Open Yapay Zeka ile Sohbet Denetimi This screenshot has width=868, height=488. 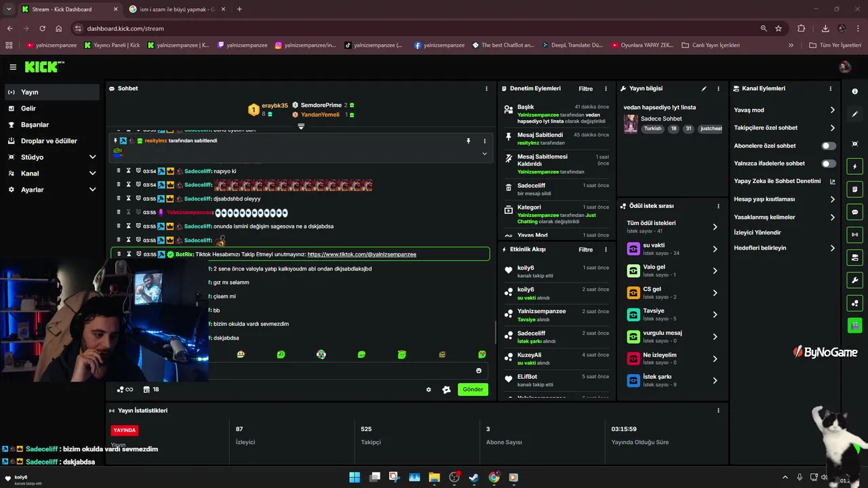coord(785,182)
